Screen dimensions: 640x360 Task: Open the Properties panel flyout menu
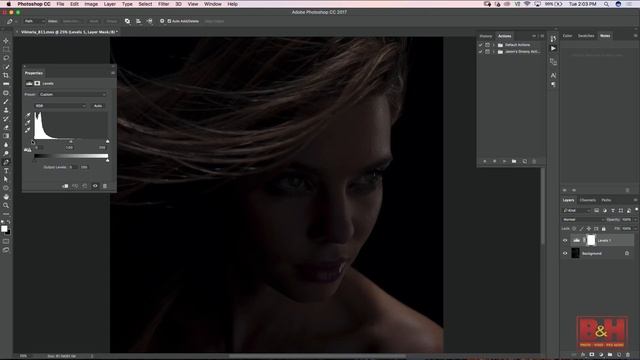(113, 73)
